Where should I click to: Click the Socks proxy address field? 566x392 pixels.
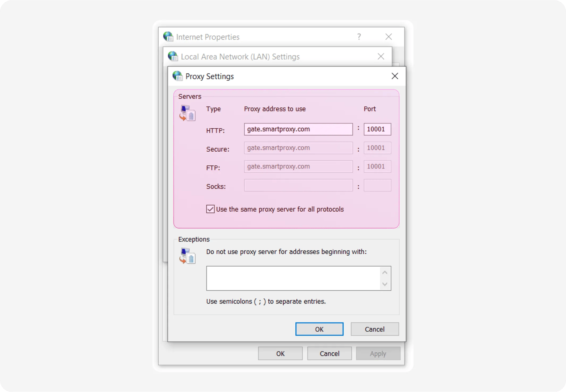pos(298,185)
